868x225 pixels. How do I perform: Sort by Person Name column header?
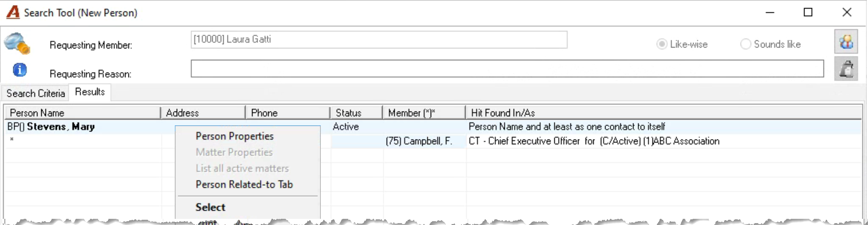83,113
